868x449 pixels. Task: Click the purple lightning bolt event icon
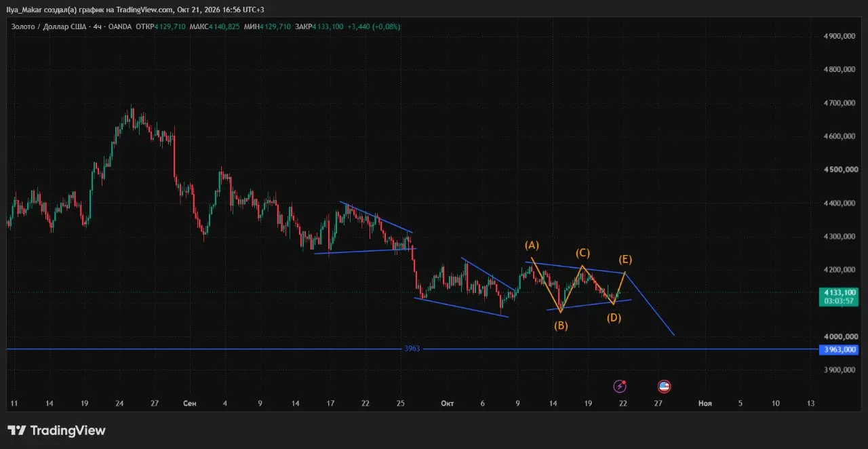(620, 386)
